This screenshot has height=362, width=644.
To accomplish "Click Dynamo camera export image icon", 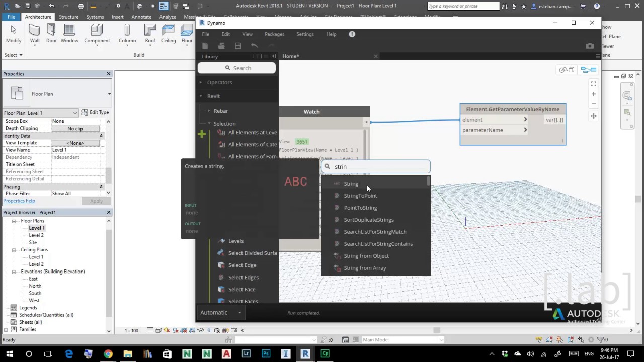I will pyautogui.click(x=590, y=46).
